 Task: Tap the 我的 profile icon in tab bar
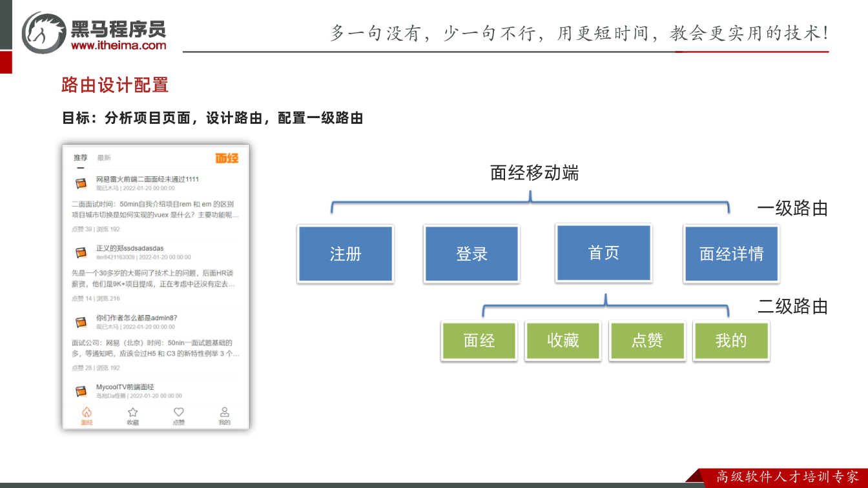point(224,412)
